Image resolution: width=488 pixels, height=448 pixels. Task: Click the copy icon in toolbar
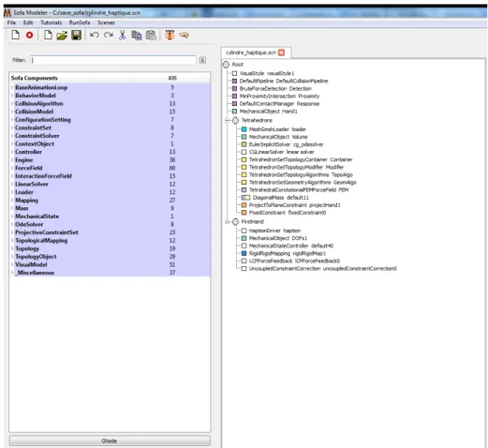(x=137, y=36)
